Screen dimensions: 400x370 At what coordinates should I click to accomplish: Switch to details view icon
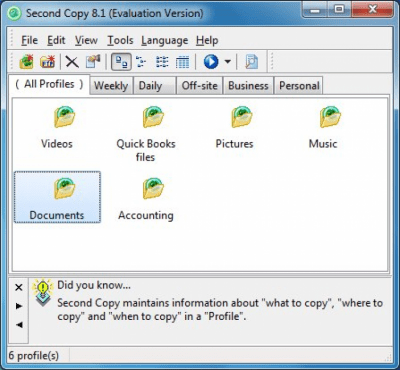[182, 62]
